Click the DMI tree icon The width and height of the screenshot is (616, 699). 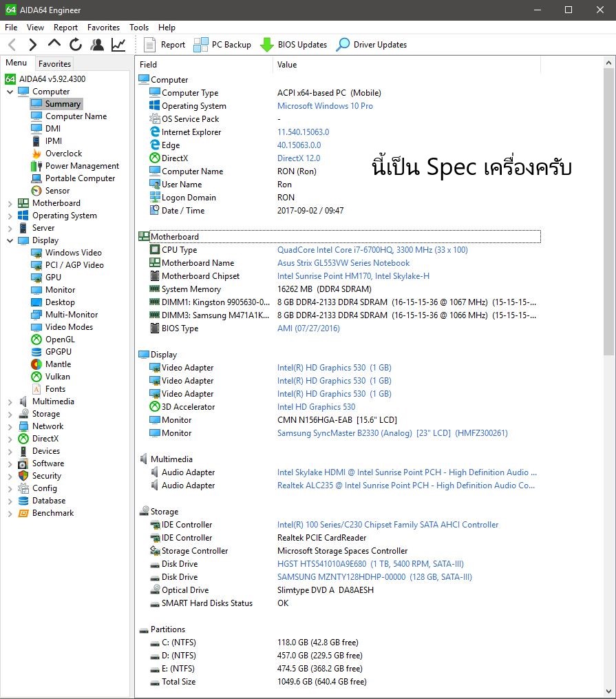[36, 128]
